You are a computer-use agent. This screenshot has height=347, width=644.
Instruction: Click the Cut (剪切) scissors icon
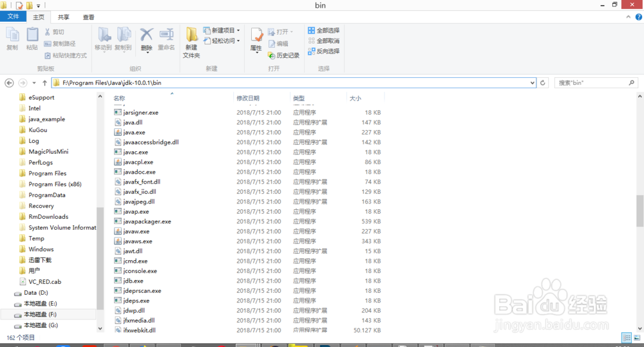coord(47,32)
